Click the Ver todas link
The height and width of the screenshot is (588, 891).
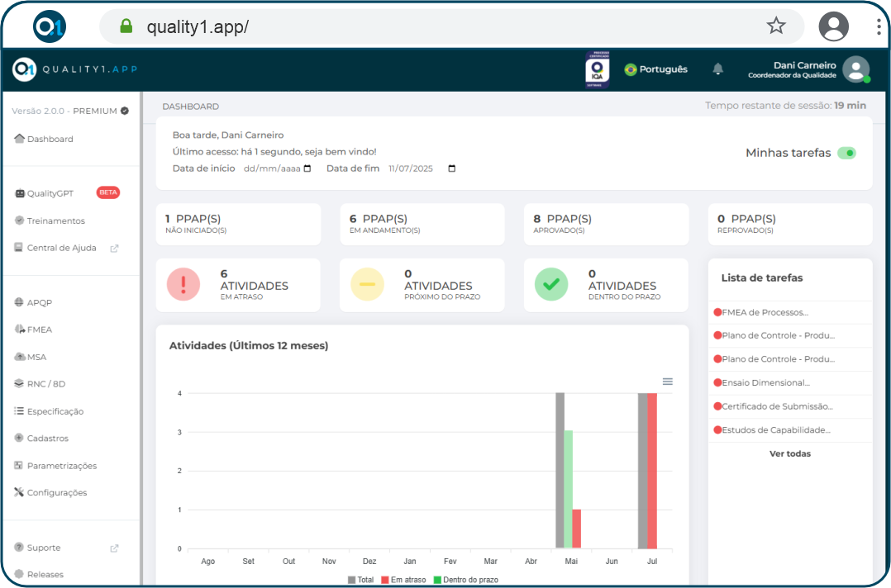tap(789, 453)
